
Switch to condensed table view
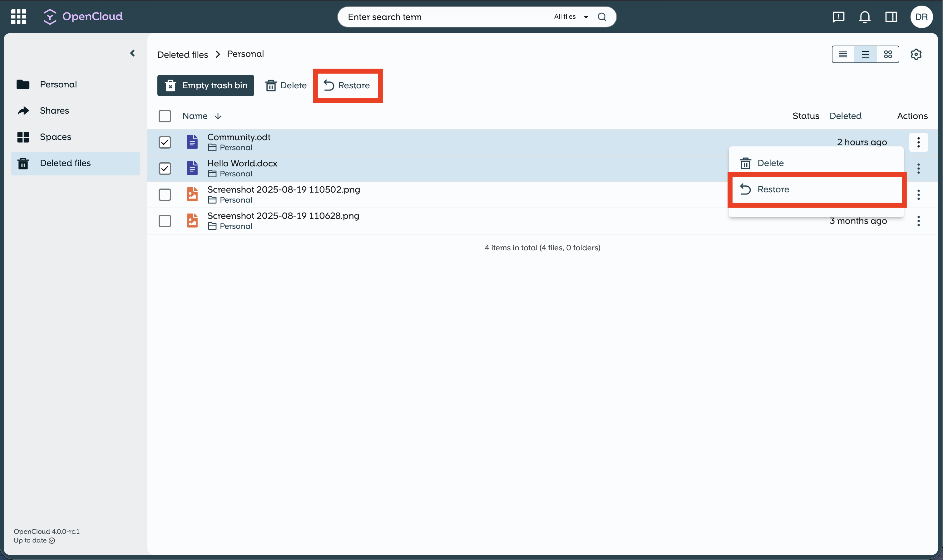(843, 54)
